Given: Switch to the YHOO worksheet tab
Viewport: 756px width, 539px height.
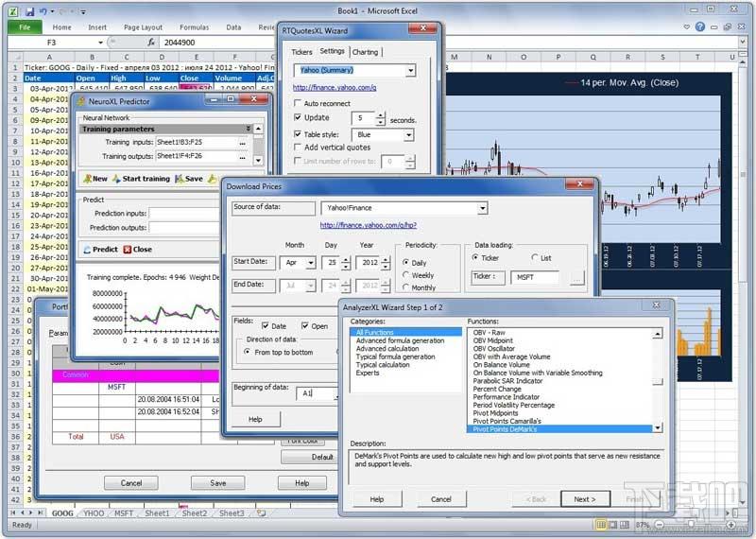Looking at the screenshot, I should click(x=94, y=513).
